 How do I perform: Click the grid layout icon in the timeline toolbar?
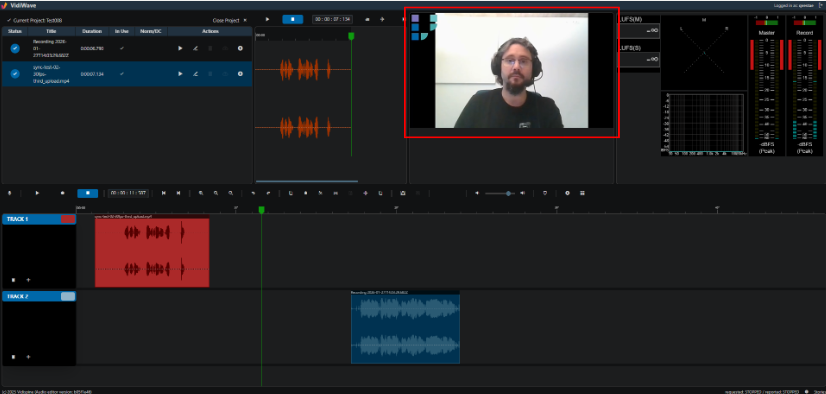582,193
